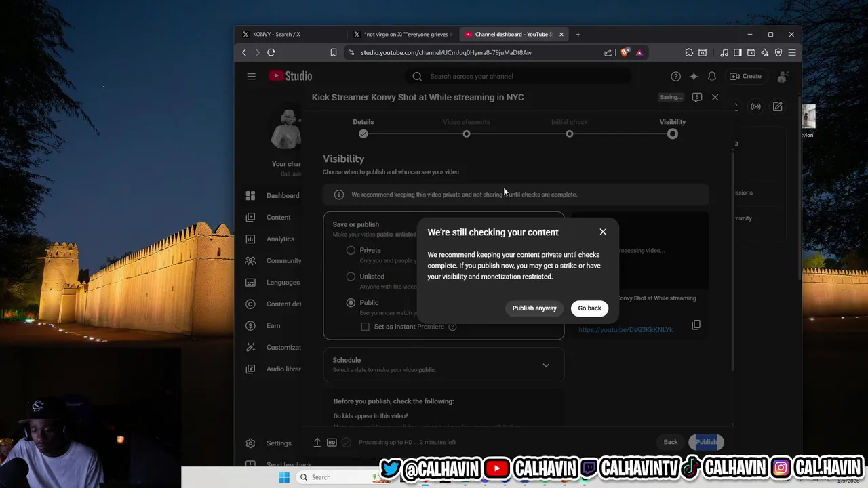Viewport: 868px width, 488px height.
Task: Click the Premiere help question icon
Action: 452,327
